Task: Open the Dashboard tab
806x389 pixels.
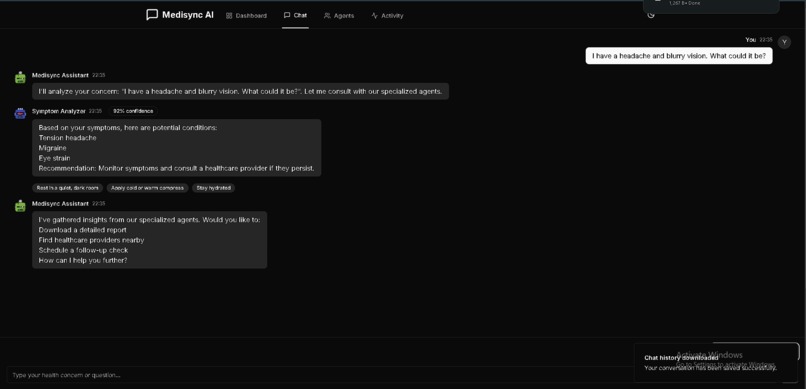Action: pos(246,15)
